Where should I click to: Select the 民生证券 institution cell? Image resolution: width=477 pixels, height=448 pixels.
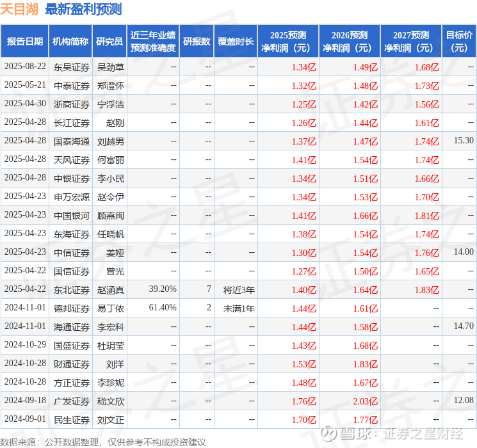point(72,420)
